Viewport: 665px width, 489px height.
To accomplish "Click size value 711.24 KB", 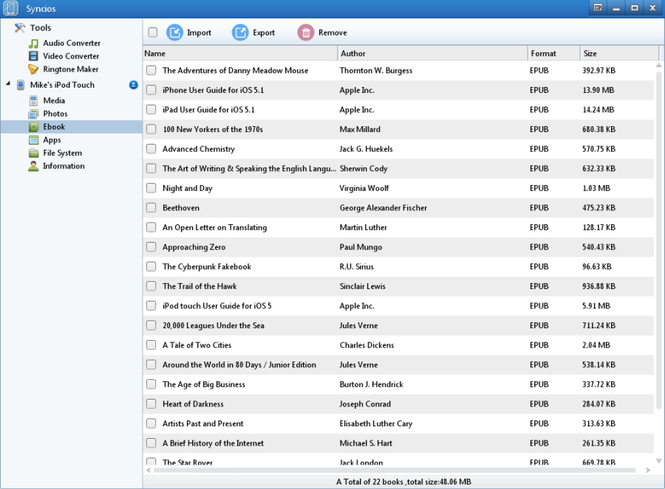I will [x=599, y=326].
